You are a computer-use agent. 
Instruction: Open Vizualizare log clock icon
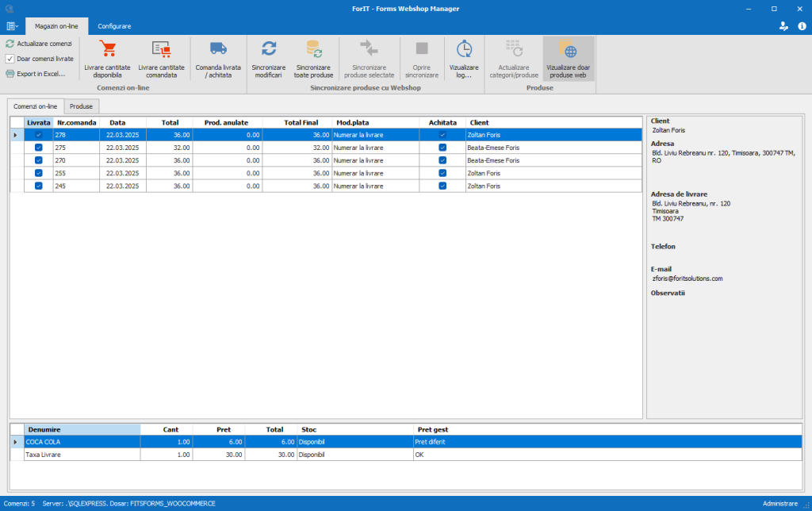464,49
